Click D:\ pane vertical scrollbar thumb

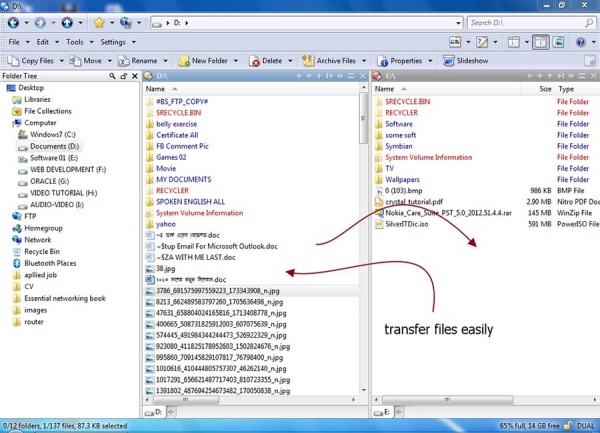pos(363,118)
